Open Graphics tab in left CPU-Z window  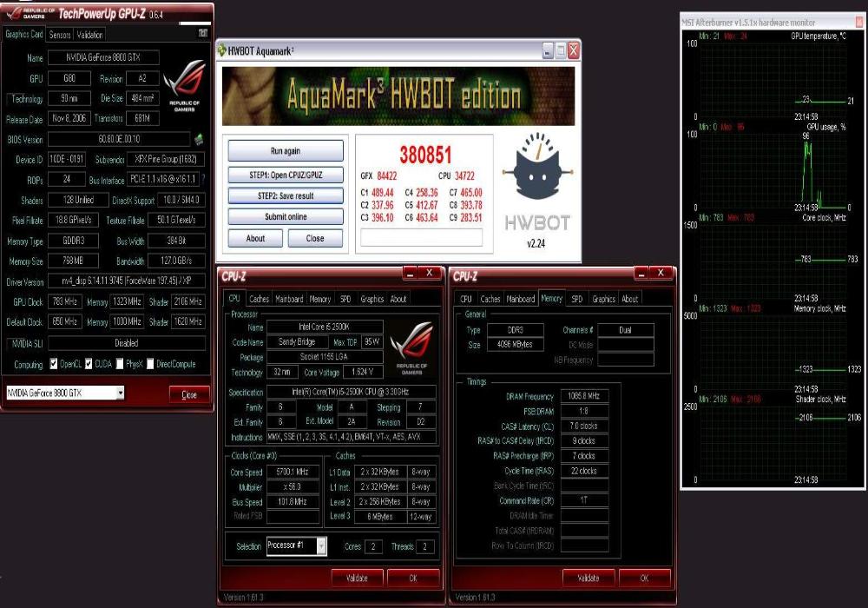pos(372,299)
